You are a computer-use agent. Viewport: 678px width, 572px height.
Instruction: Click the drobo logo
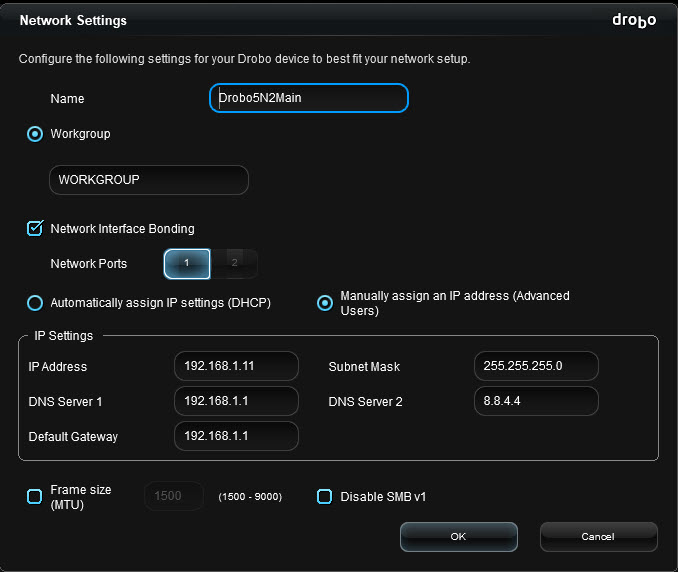(x=634, y=20)
